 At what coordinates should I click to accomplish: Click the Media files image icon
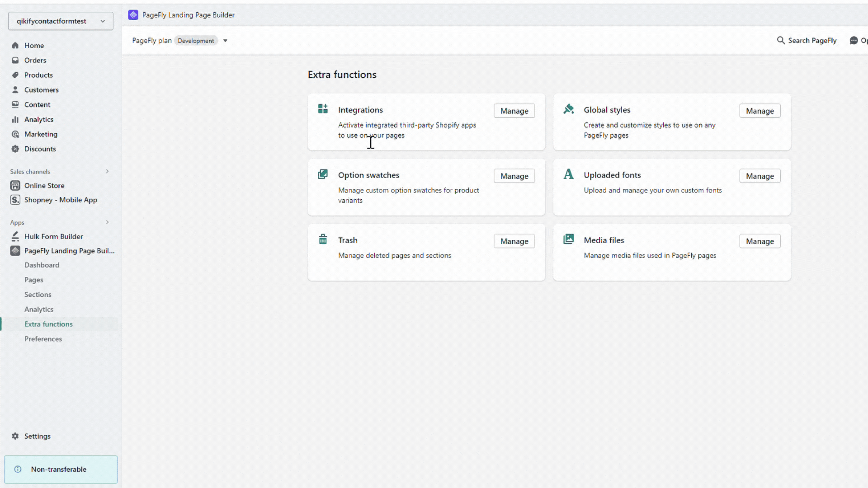click(569, 239)
